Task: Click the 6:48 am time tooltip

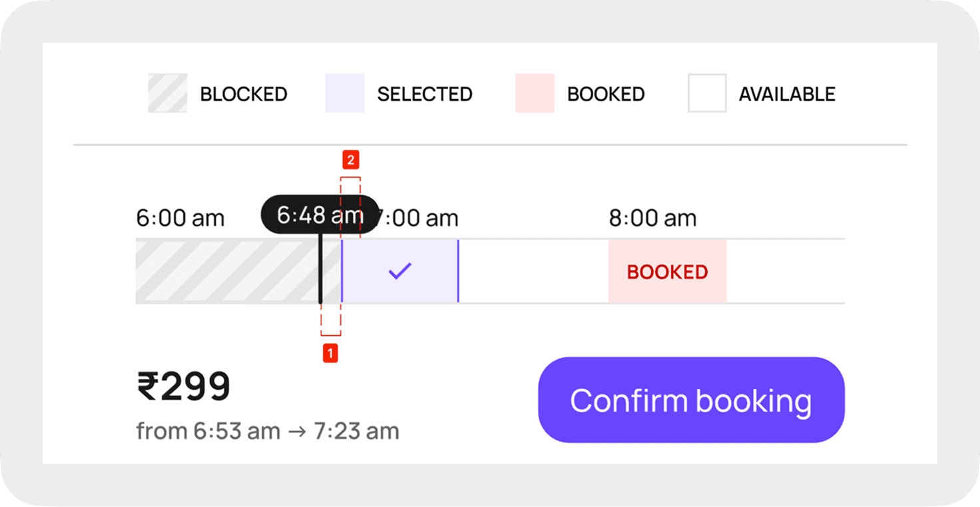Action: 320,215
